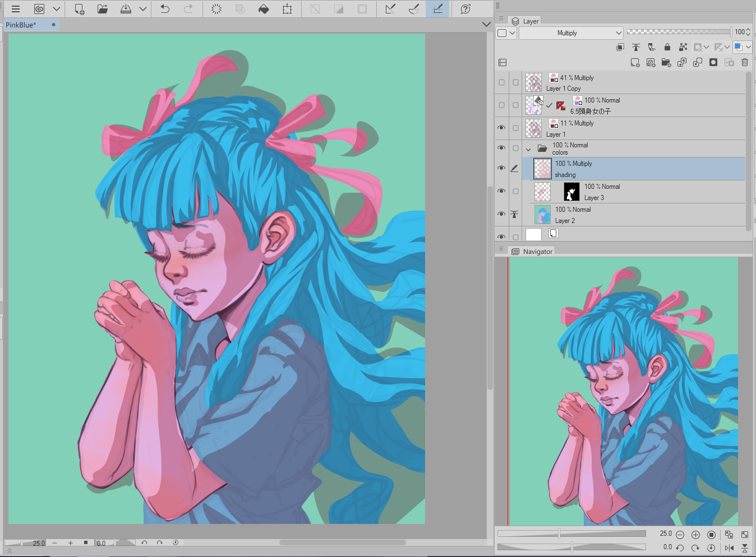Transfer to lower layer
This screenshot has height=557, width=756.
click(x=682, y=63)
